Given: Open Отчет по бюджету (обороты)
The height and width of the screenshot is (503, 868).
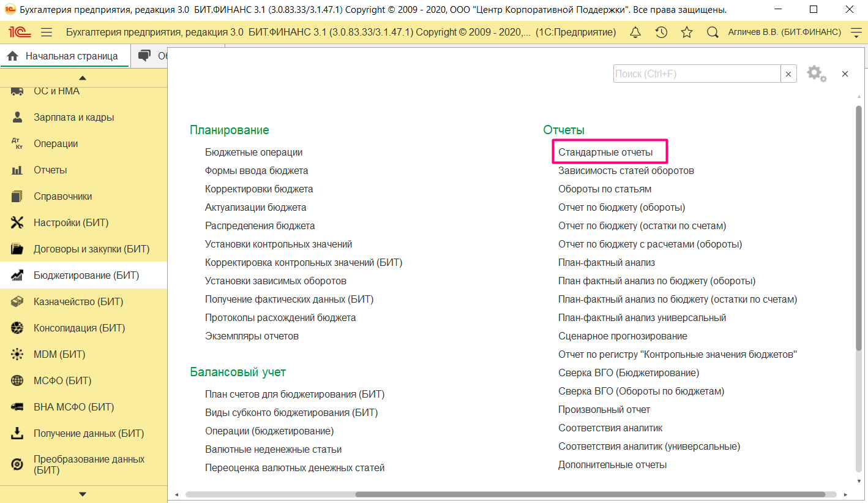Looking at the screenshot, I should click(x=622, y=207).
